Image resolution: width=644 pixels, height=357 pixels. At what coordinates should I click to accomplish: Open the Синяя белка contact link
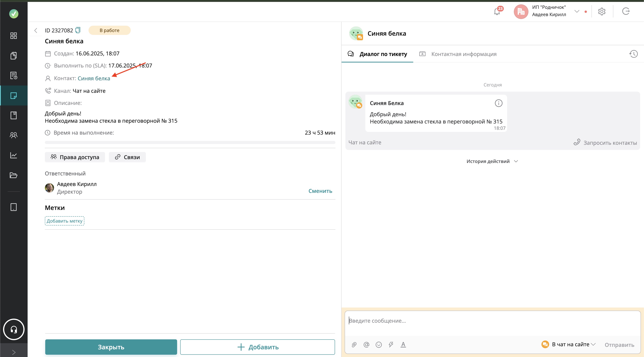pos(94,78)
